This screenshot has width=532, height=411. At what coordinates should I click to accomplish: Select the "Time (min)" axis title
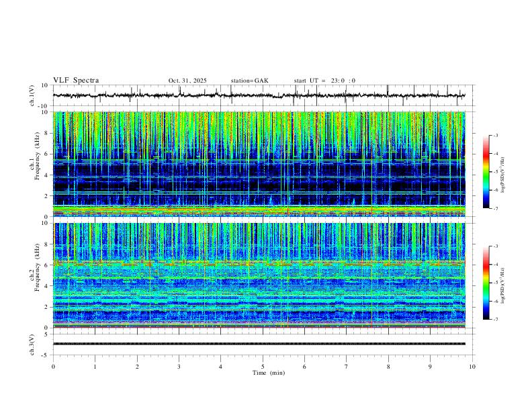pos(269,373)
